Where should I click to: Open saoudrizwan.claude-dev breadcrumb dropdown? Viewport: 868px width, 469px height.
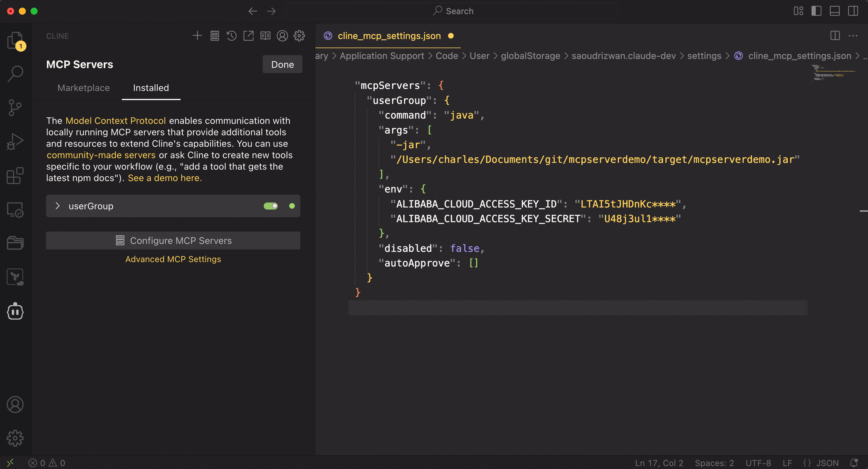tap(624, 56)
